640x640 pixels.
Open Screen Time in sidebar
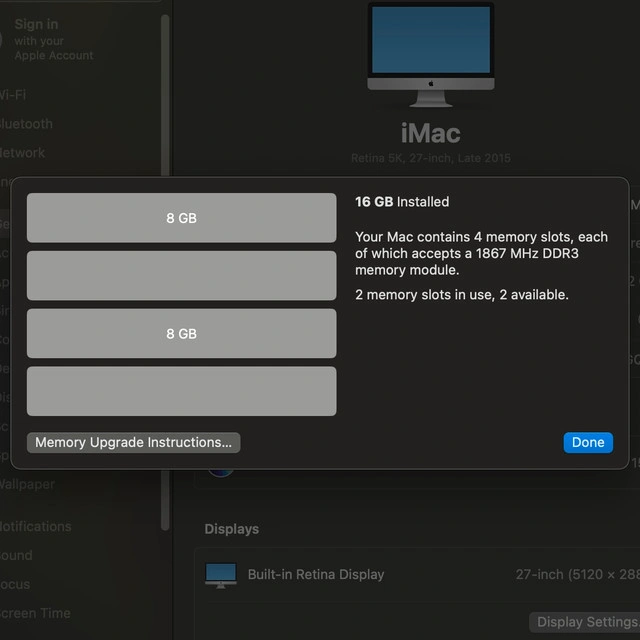(34, 613)
